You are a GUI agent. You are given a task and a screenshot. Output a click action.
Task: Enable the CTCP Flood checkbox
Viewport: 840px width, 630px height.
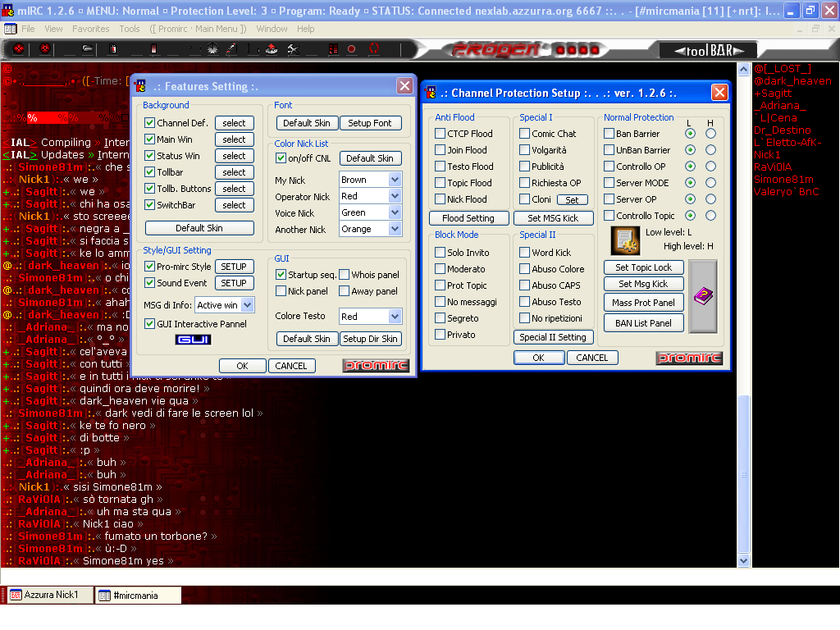tap(441, 134)
